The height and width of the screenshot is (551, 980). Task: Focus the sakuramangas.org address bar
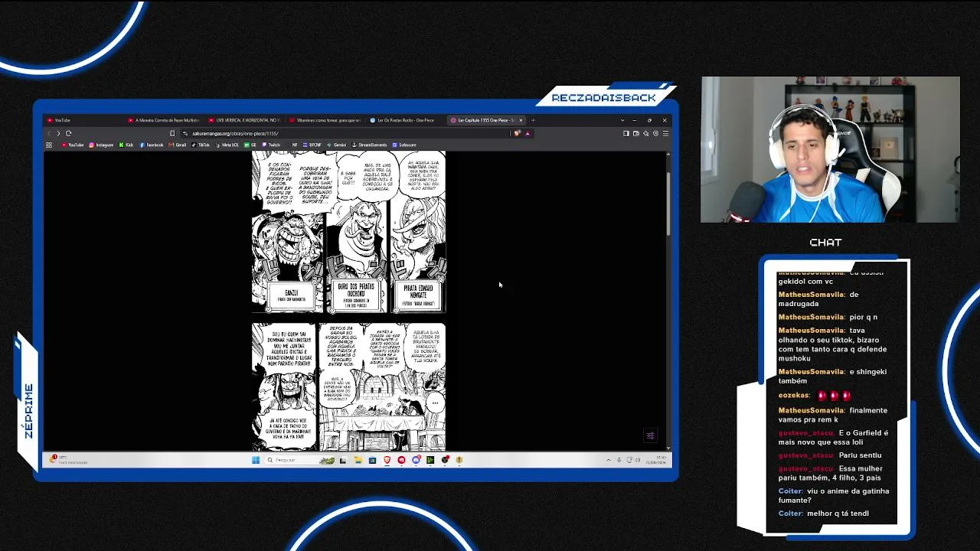(x=345, y=133)
